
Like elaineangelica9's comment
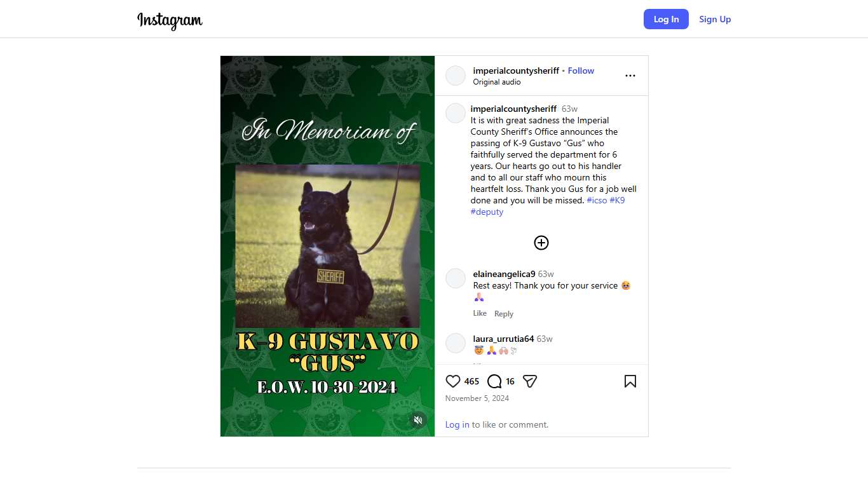tap(480, 313)
